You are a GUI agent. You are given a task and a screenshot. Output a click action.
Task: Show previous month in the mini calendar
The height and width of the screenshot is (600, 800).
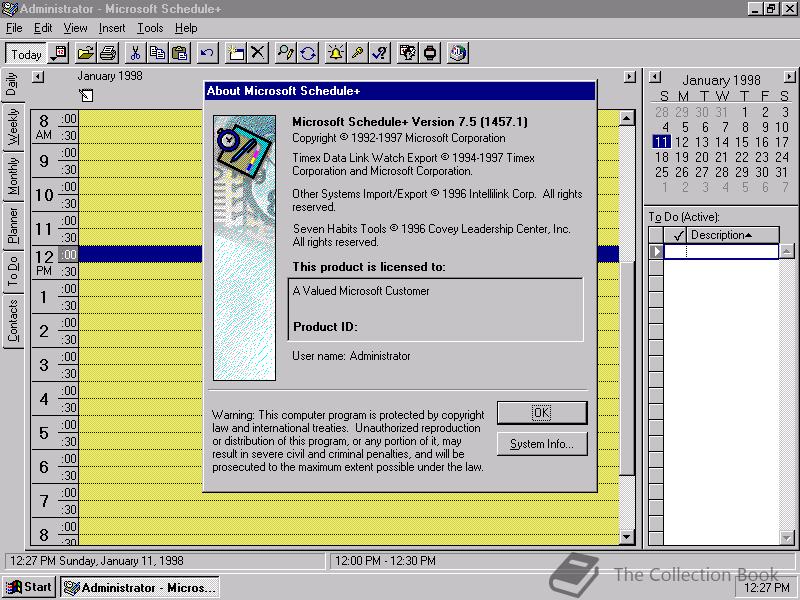pos(655,78)
